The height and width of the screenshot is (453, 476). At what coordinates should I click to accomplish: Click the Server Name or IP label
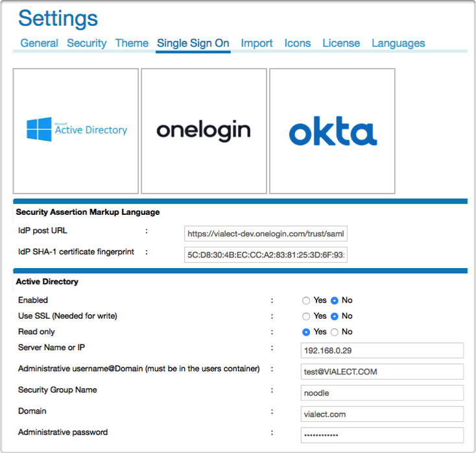click(51, 347)
